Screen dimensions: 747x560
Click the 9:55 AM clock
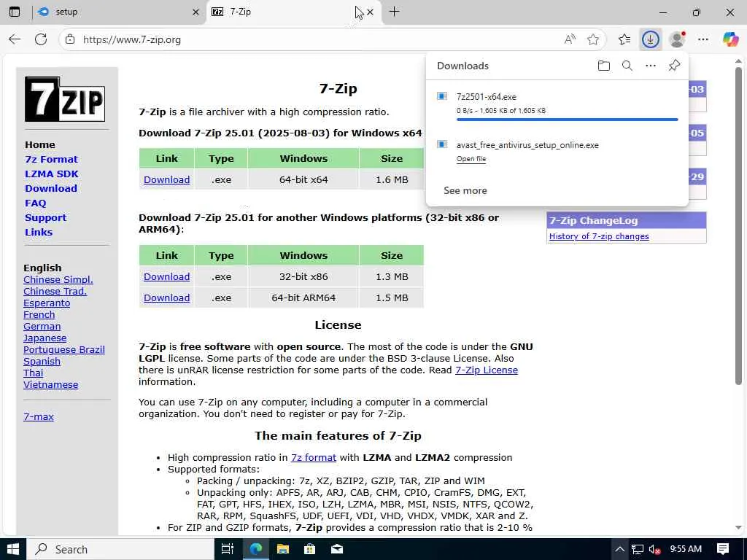click(686, 549)
